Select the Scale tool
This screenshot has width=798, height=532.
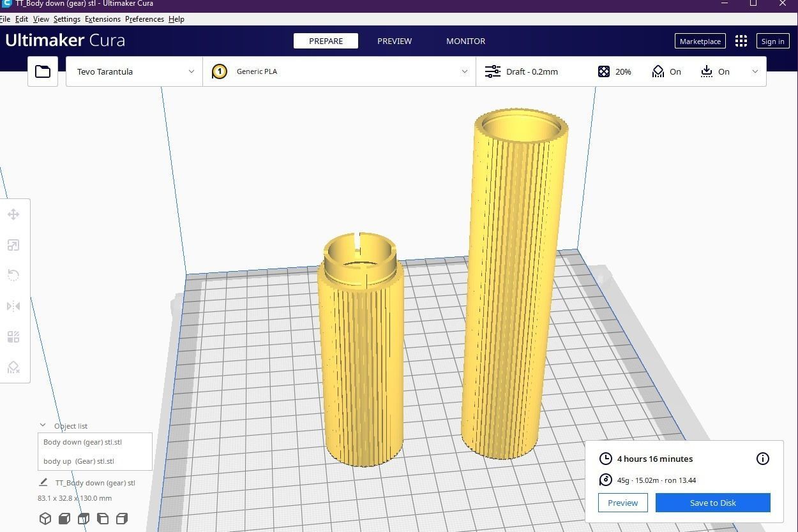pos(13,245)
